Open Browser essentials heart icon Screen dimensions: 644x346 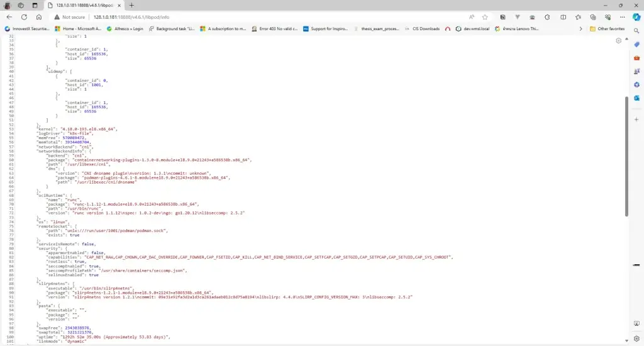point(608,17)
